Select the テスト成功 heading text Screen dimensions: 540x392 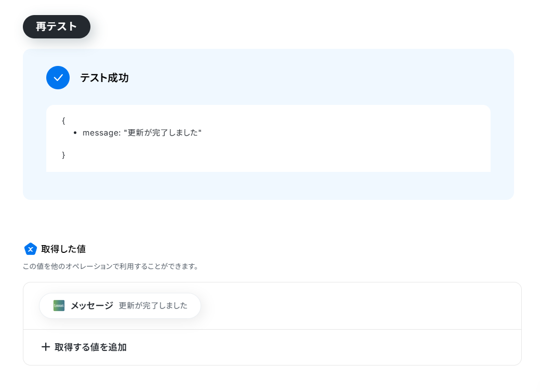coord(104,78)
